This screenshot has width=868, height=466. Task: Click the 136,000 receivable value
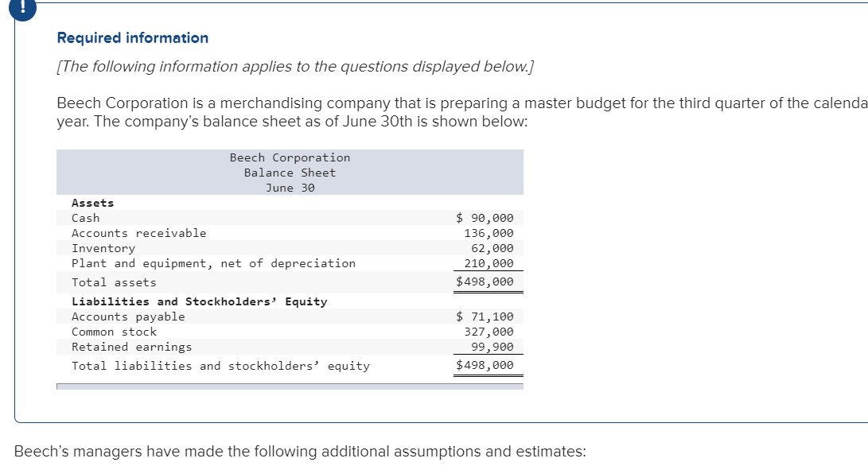(488, 233)
